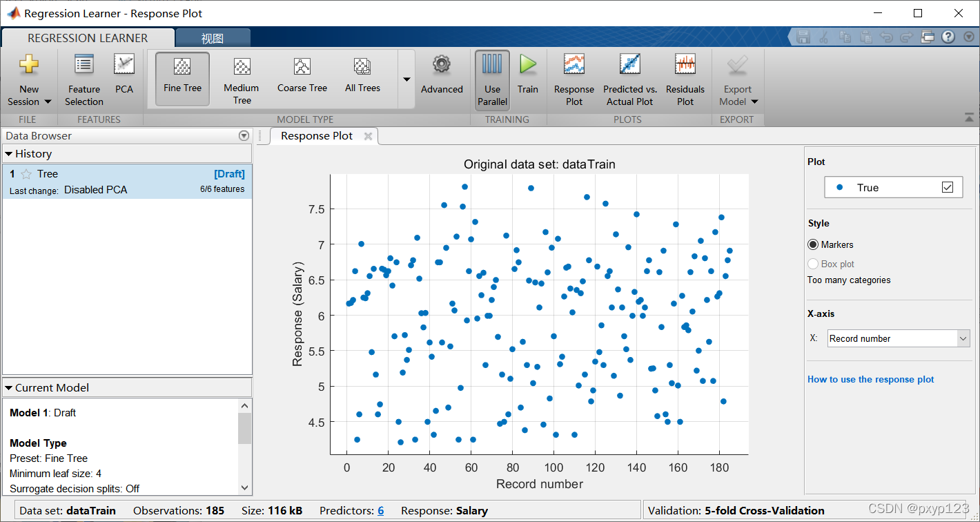Viewport: 980px width, 522px height.
Task: Click the Export Model checkmark icon
Action: pyautogui.click(x=737, y=66)
